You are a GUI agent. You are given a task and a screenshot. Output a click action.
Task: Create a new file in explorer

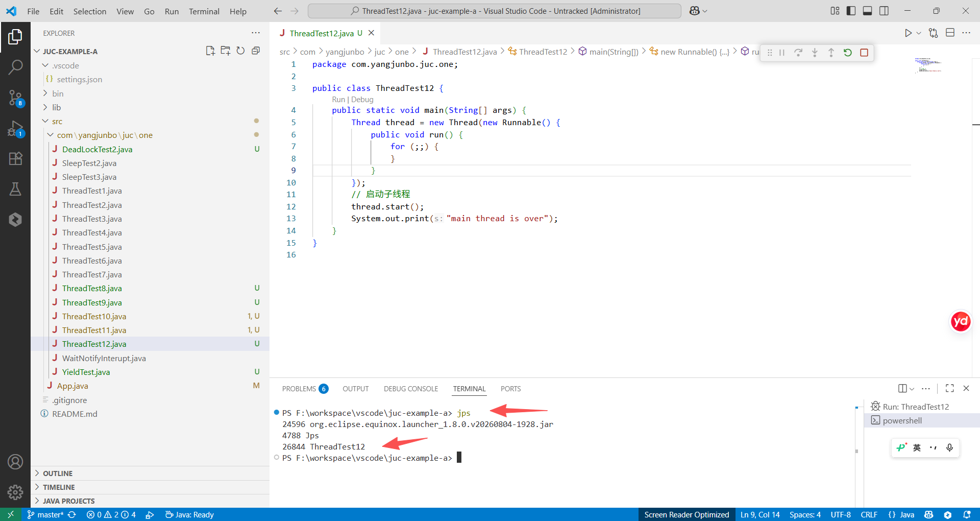click(210, 51)
